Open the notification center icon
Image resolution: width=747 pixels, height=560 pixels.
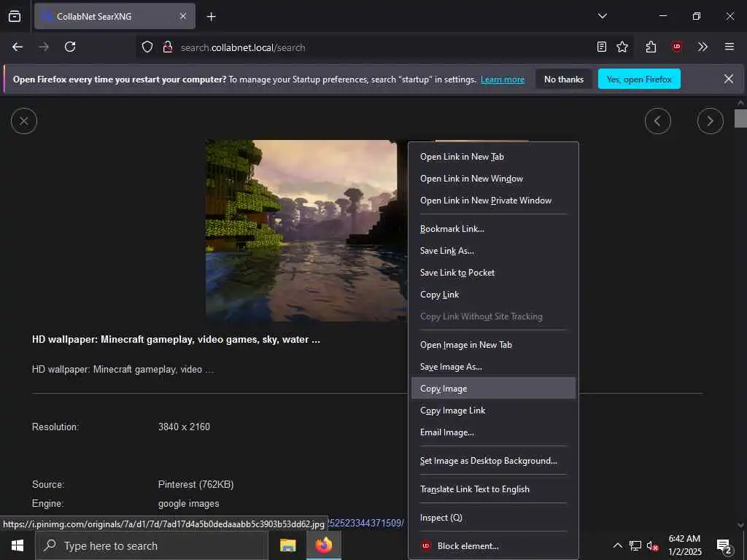coord(724,545)
